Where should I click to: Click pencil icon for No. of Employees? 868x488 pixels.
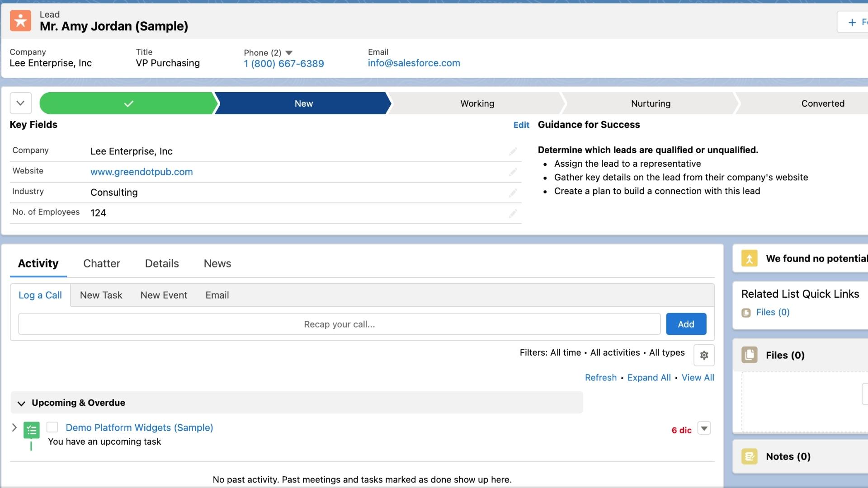513,213
